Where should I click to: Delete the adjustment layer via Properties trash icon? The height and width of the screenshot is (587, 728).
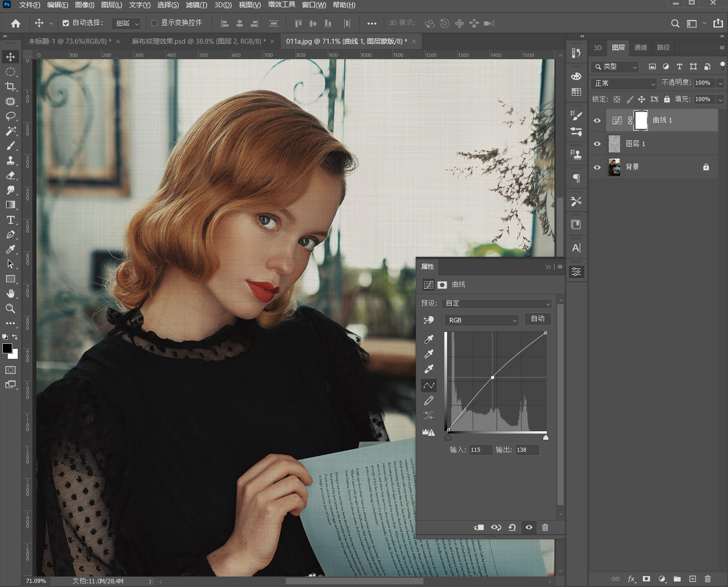545,527
